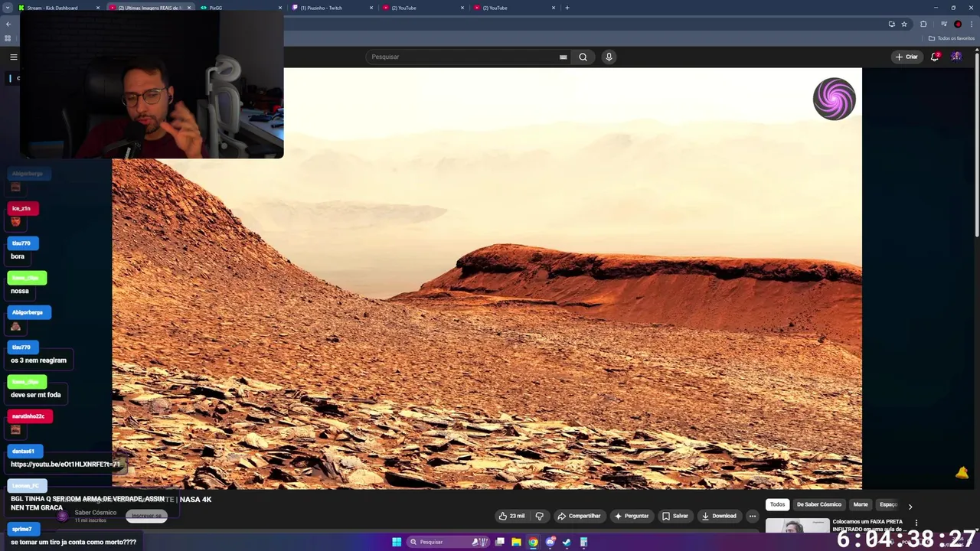Open the calculator app on taskbar
The image size is (980, 551).
[x=583, y=542]
